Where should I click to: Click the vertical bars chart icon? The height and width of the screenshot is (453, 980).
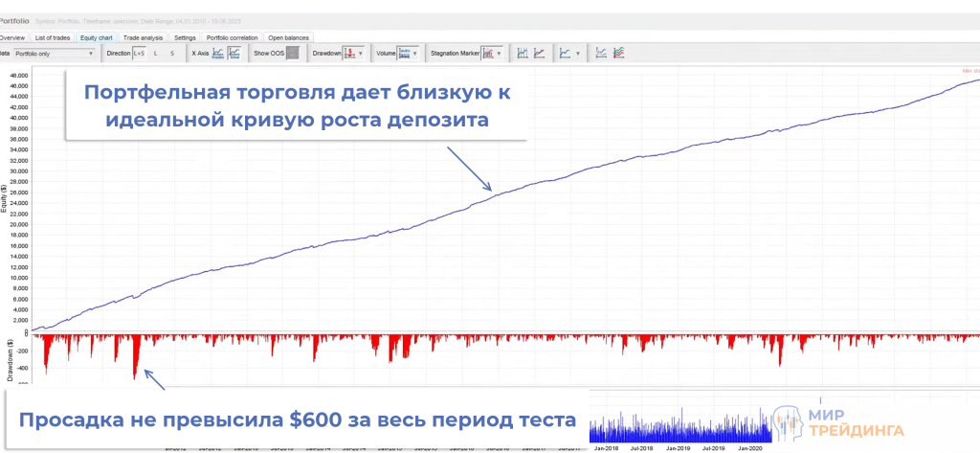pyautogui.click(x=523, y=54)
